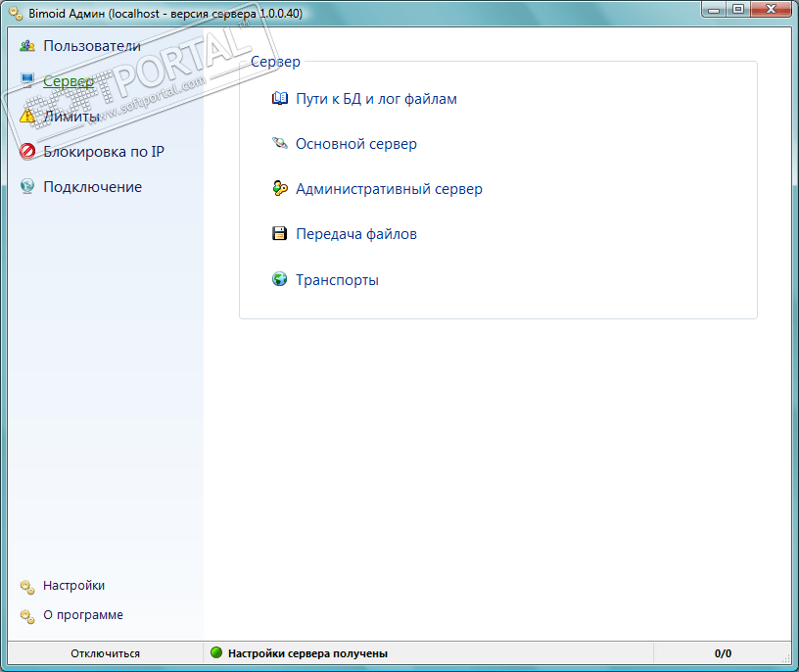
Task: Click the gears icon beside Настройки
Action: point(27,587)
